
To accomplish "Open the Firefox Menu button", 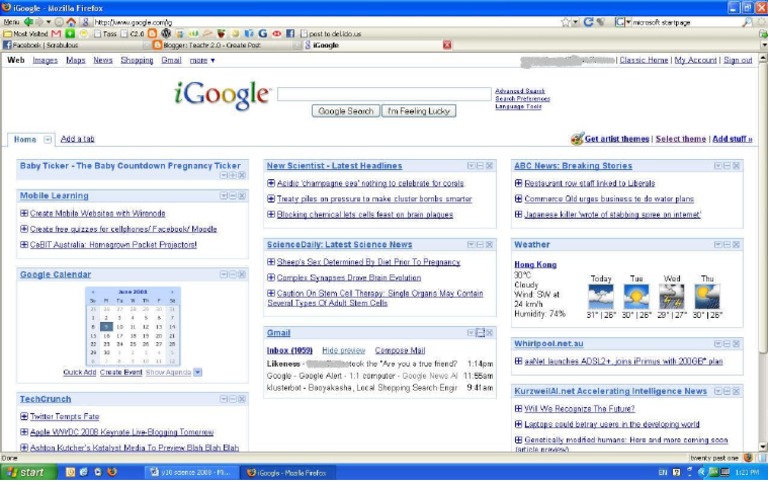I will (11, 22).
